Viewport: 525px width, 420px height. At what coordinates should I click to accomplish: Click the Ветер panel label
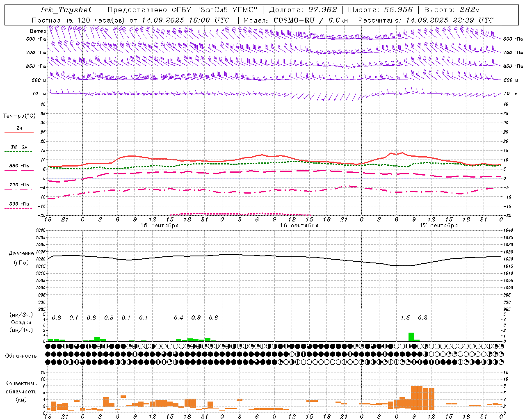point(38,31)
